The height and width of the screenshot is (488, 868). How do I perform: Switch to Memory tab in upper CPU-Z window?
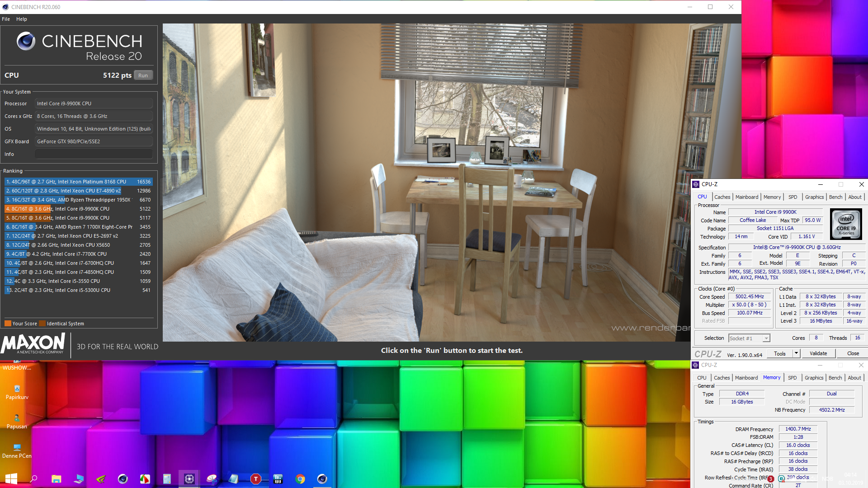pos(772,197)
